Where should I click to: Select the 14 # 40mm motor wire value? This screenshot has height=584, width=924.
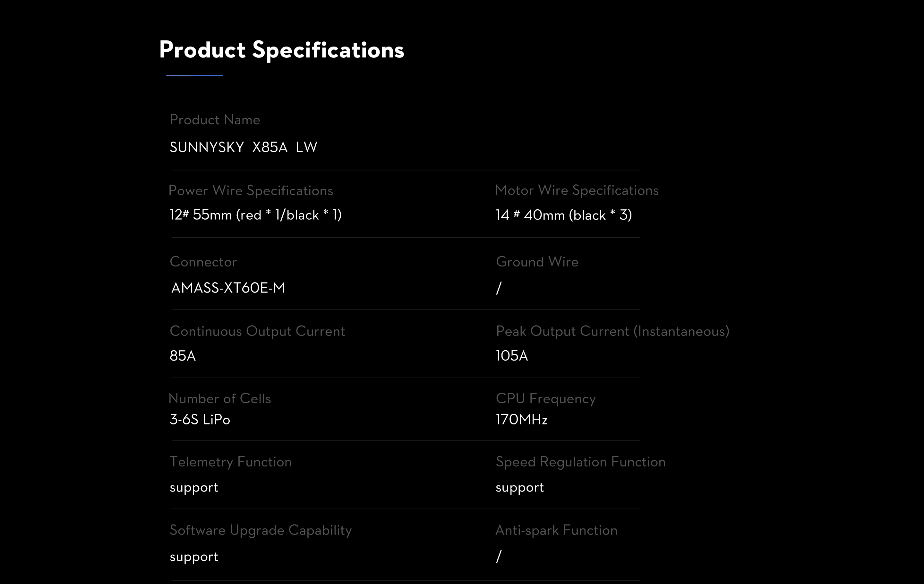coord(564,215)
